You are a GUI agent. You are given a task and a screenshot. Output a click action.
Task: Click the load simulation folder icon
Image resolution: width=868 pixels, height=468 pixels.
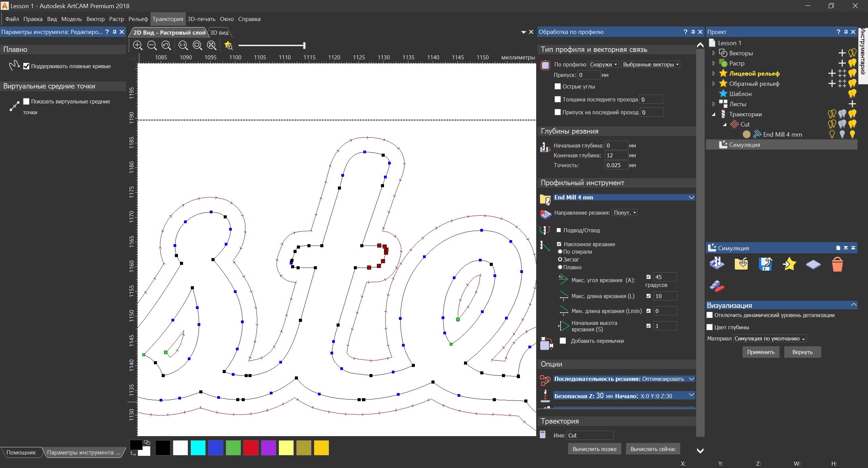pyautogui.click(x=741, y=264)
